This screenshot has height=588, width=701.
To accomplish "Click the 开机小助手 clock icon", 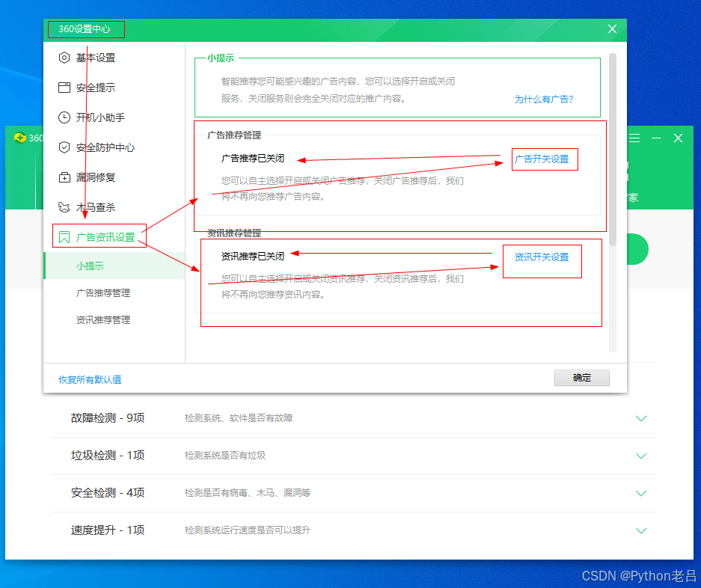I will click(64, 117).
